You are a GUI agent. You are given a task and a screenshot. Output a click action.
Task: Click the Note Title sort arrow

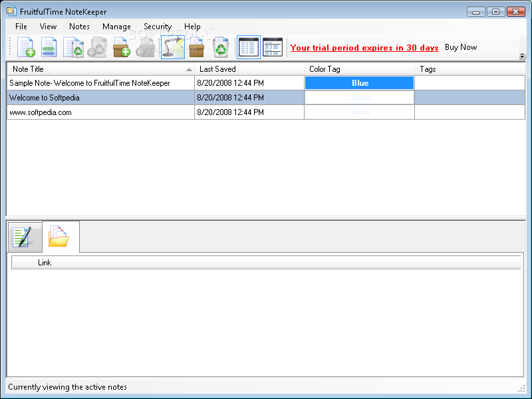[x=189, y=70]
